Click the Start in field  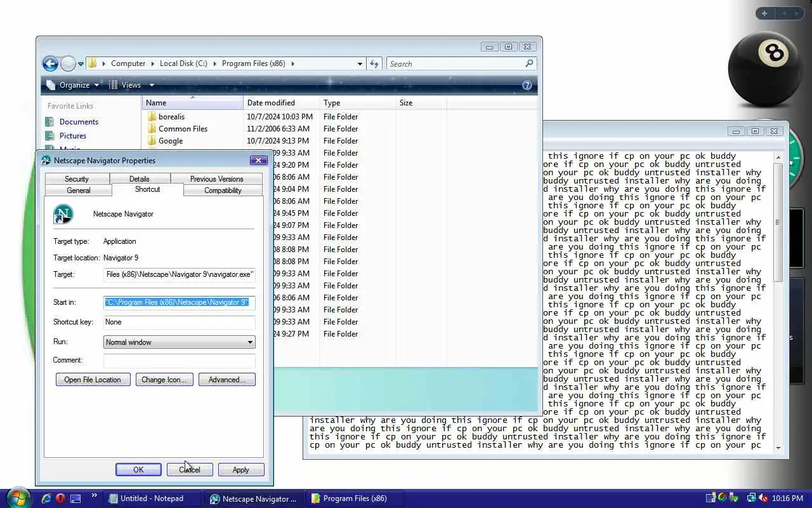tap(180, 302)
